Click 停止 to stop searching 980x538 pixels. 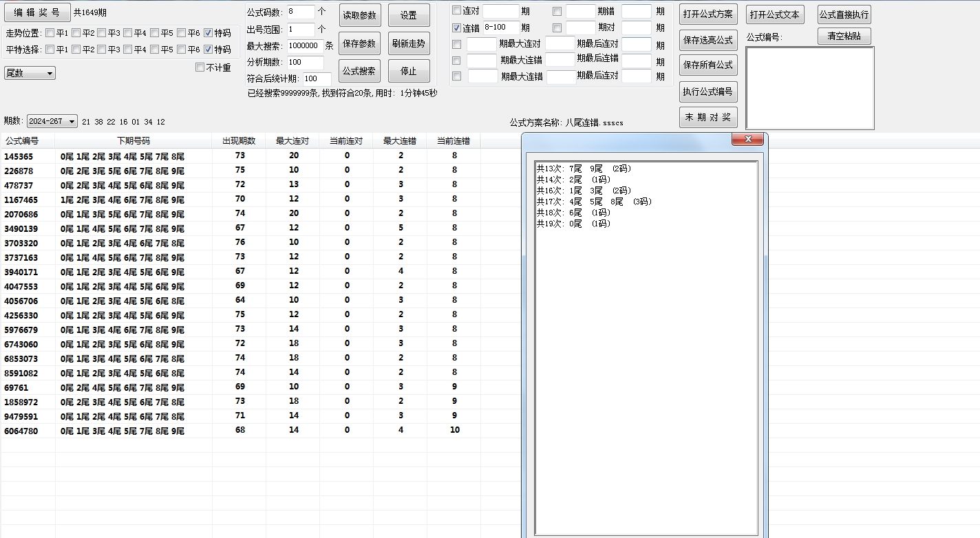coord(409,70)
